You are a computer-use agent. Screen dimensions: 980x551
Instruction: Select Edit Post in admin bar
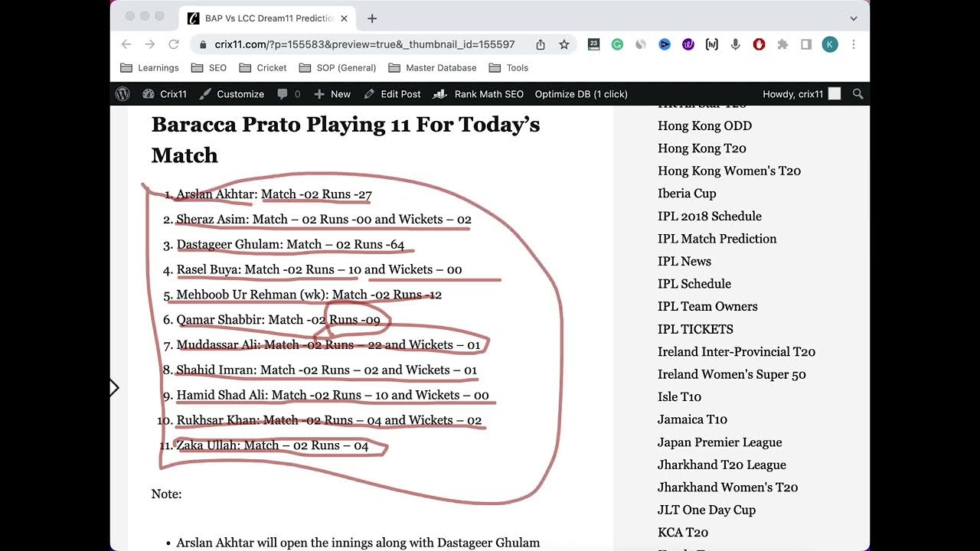pos(392,94)
